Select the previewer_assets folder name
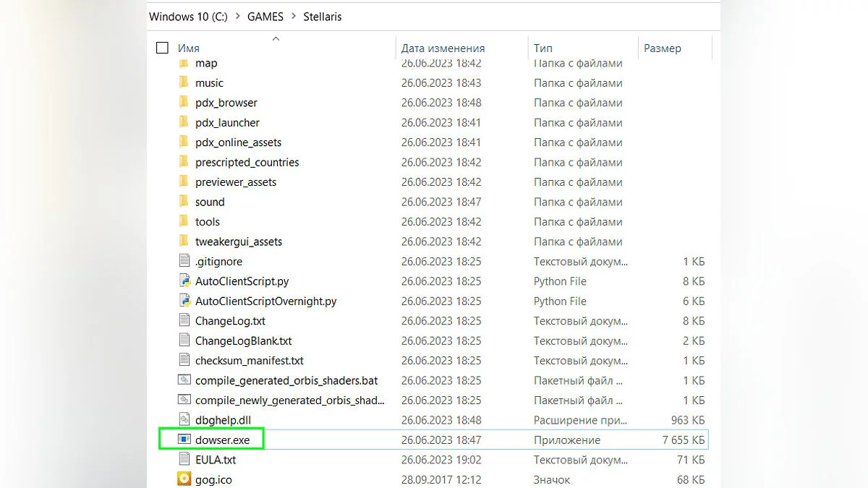The image size is (868, 488). click(x=236, y=182)
